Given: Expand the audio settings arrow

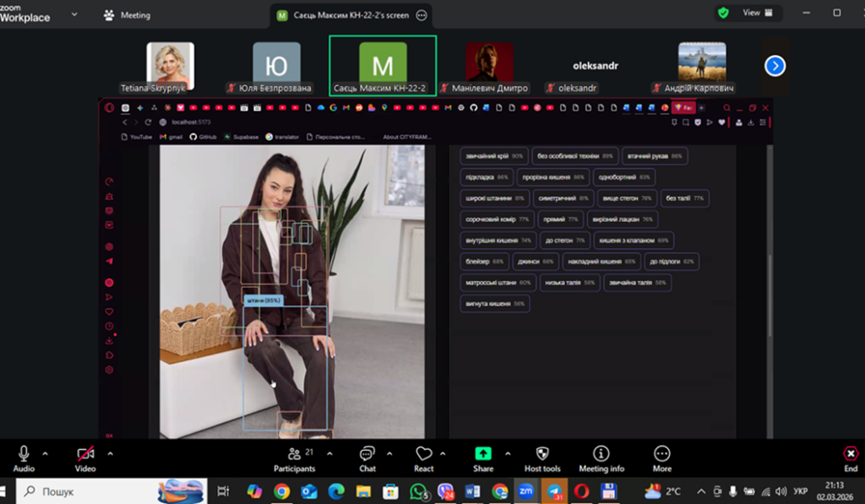Looking at the screenshot, I should [x=46, y=453].
